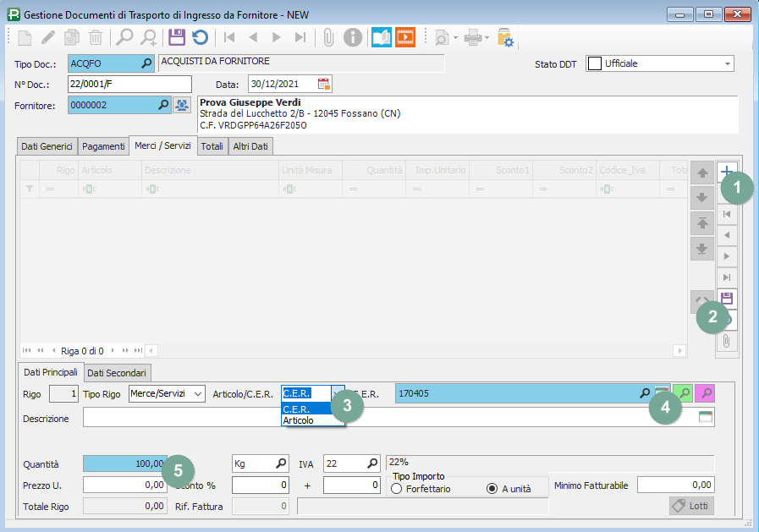This screenshot has width=759, height=532.
Task: Select the Forfettario radio button
Action: [396, 489]
